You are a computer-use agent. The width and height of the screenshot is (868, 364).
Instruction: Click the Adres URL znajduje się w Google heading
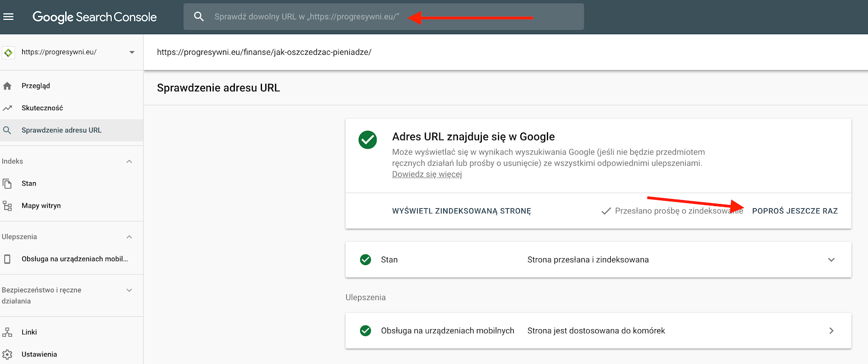tap(474, 137)
